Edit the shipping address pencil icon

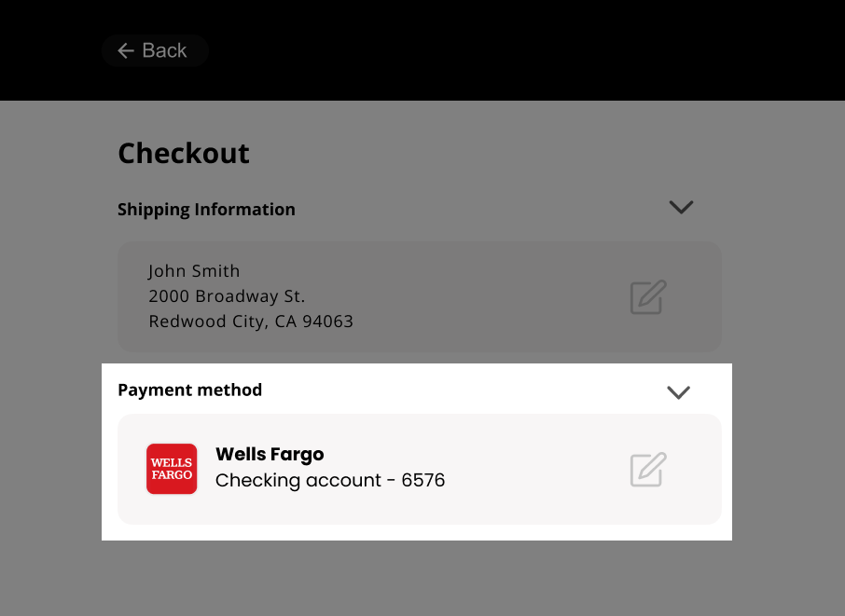[648, 297]
